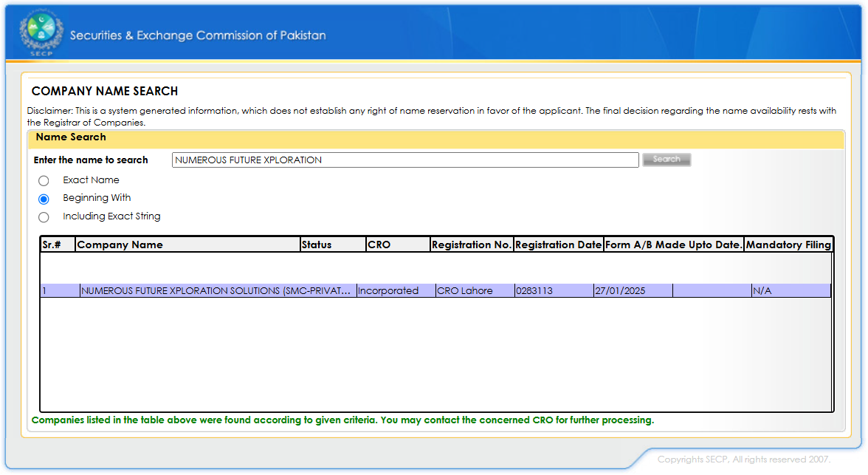Image resolution: width=868 pixels, height=475 pixels.
Task: Click the CRO Lahore cell
Action: pyautogui.click(x=475, y=290)
